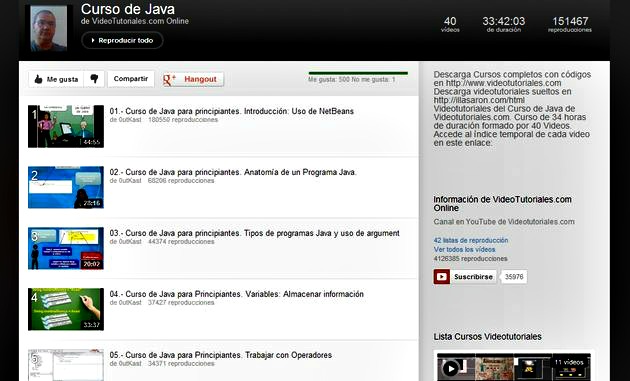Click the 40 videos counter
This screenshot has width=630, height=381.
click(450, 24)
